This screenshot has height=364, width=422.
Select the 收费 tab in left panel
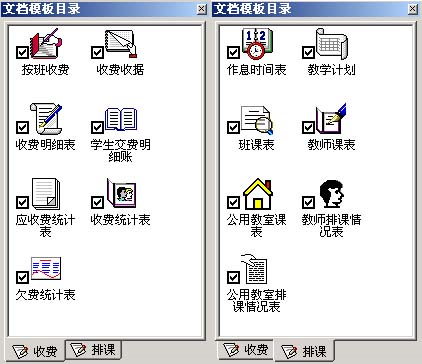click(35, 351)
